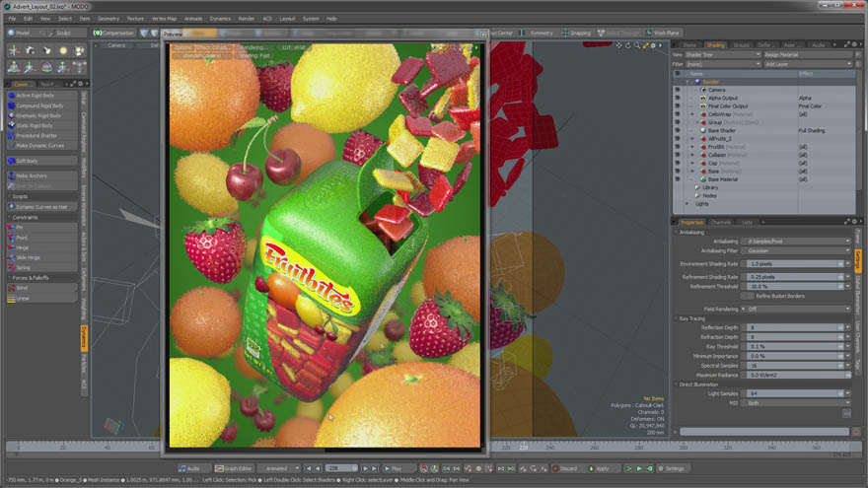Switch to Sculpt mode

(x=64, y=33)
